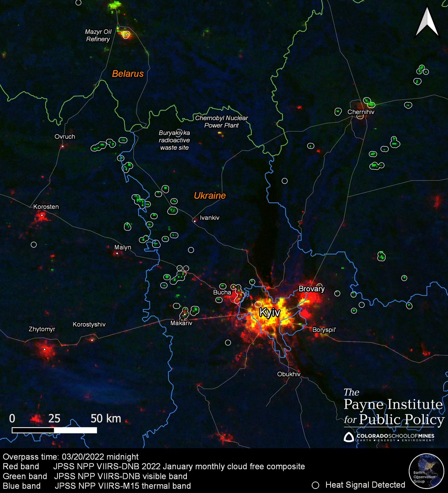Click the Korostyshiv city dot marker
Viewport: 448px width, 493px height.
pos(92,340)
